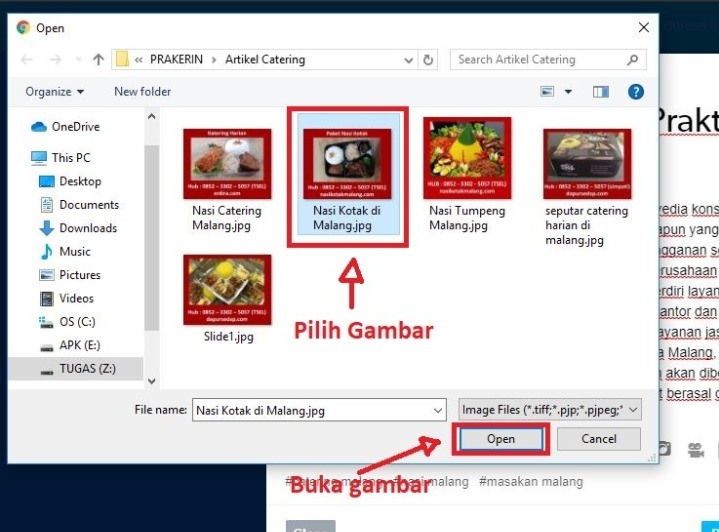Toggle the preview pane icon
This screenshot has width=719, height=532.
pos(600,92)
